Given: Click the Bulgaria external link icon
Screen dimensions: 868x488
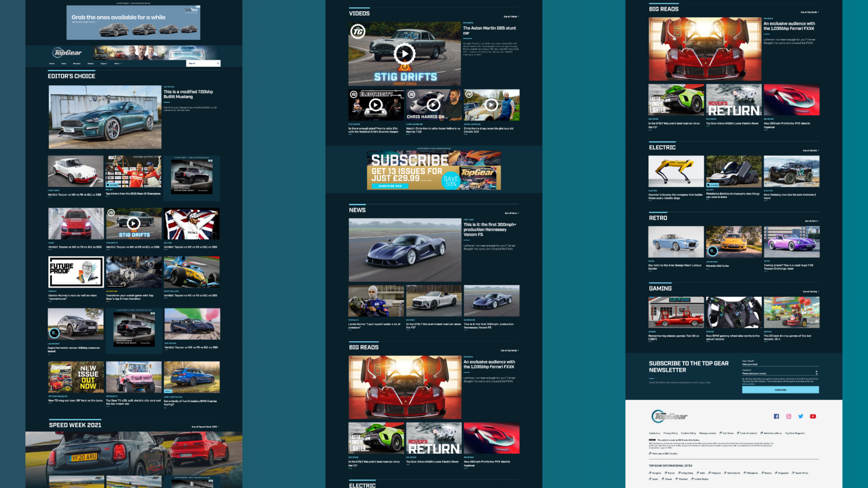Looking at the screenshot, I should (650, 473).
